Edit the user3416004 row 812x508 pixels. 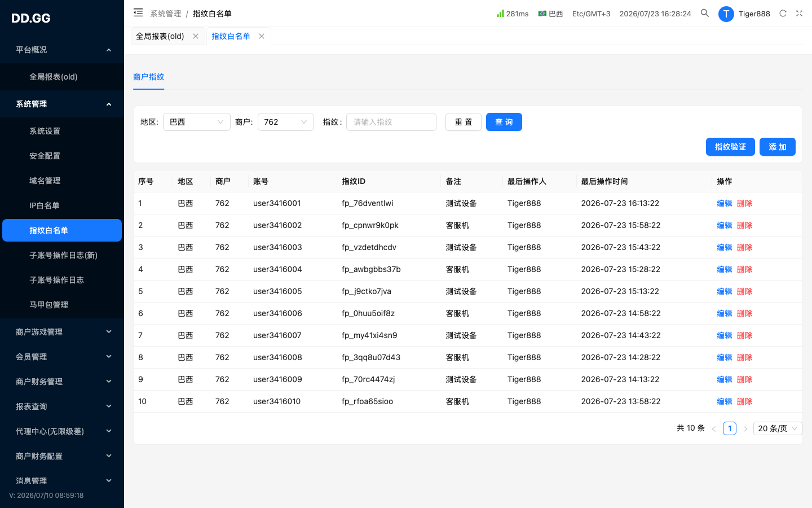[725, 269]
